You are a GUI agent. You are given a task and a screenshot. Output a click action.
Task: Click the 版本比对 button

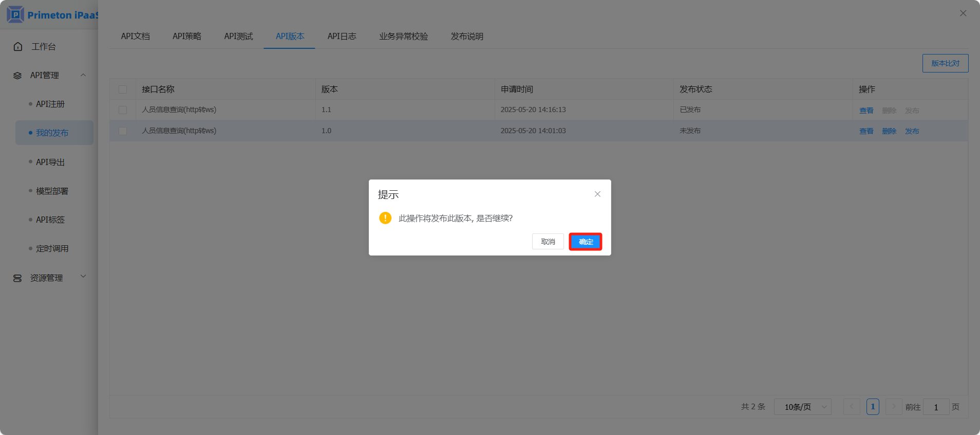[946, 63]
